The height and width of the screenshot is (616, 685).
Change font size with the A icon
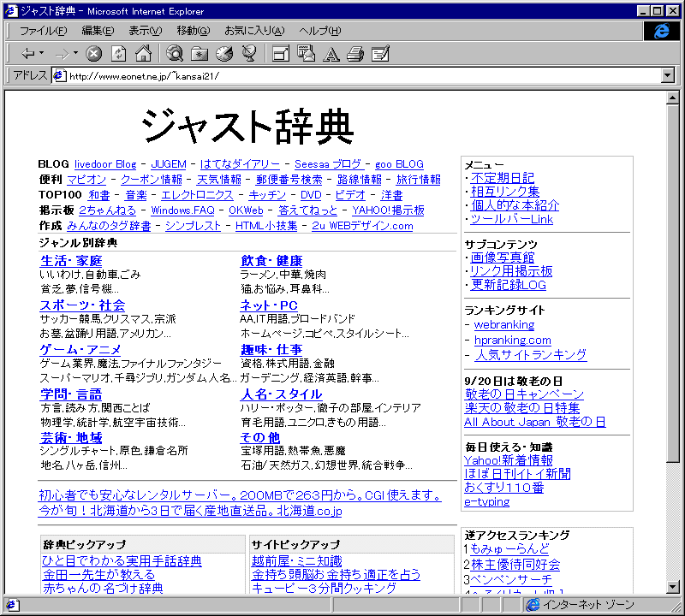pyautogui.click(x=331, y=54)
